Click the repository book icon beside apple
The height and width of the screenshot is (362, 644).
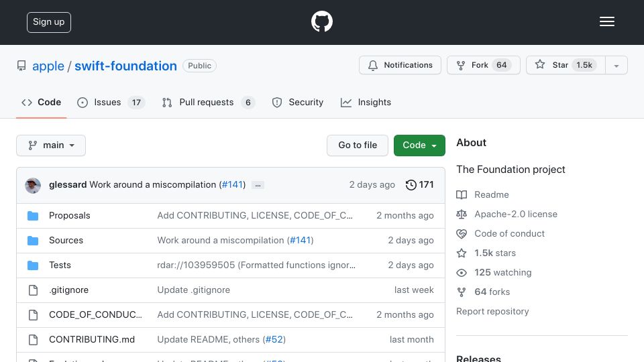coord(21,66)
